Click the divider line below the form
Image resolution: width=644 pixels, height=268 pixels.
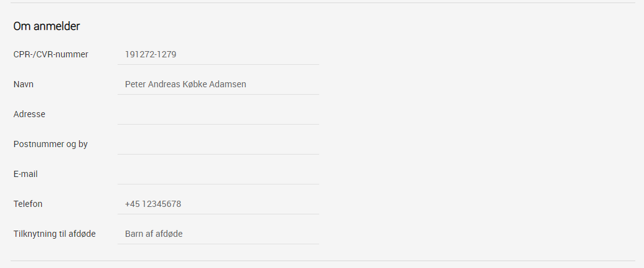click(323, 261)
